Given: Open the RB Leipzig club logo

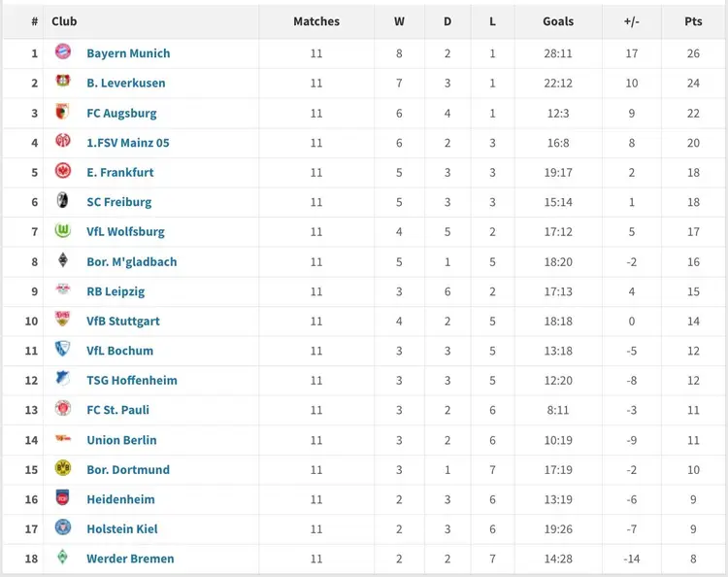Looking at the screenshot, I should tap(63, 290).
